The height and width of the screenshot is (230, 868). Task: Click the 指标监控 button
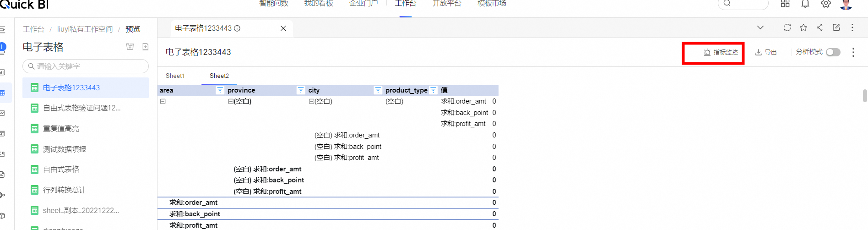pos(721,52)
